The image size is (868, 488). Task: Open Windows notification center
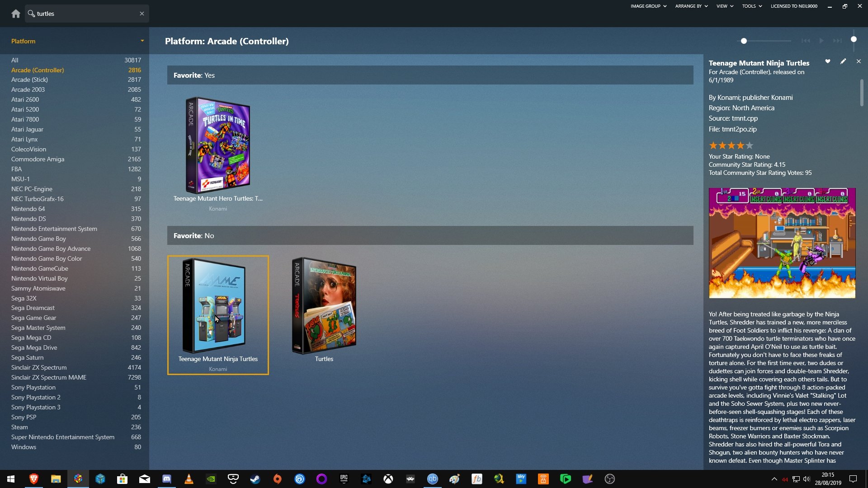[x=853, y=479]
